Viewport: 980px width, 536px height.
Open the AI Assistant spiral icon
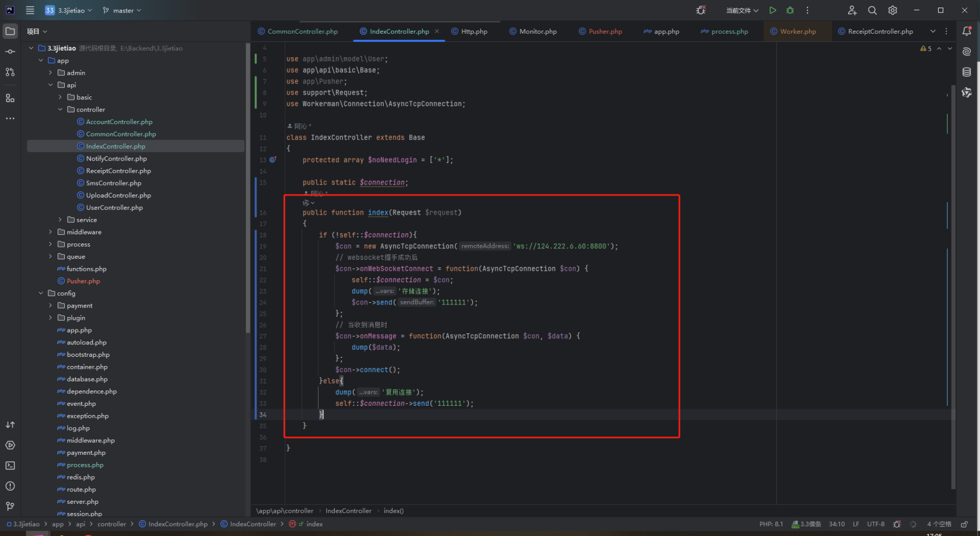pyautogui.click(x=967, y=52)
